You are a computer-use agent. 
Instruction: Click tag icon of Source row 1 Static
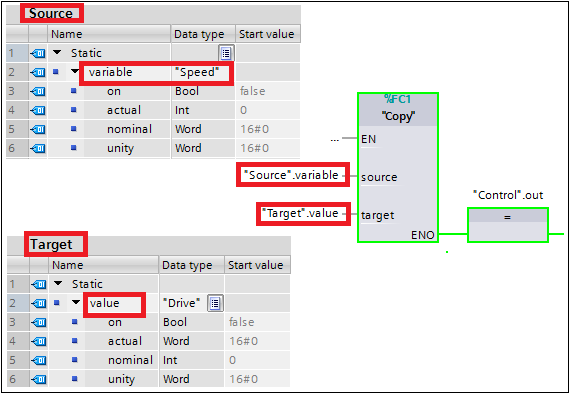point(38,54)
